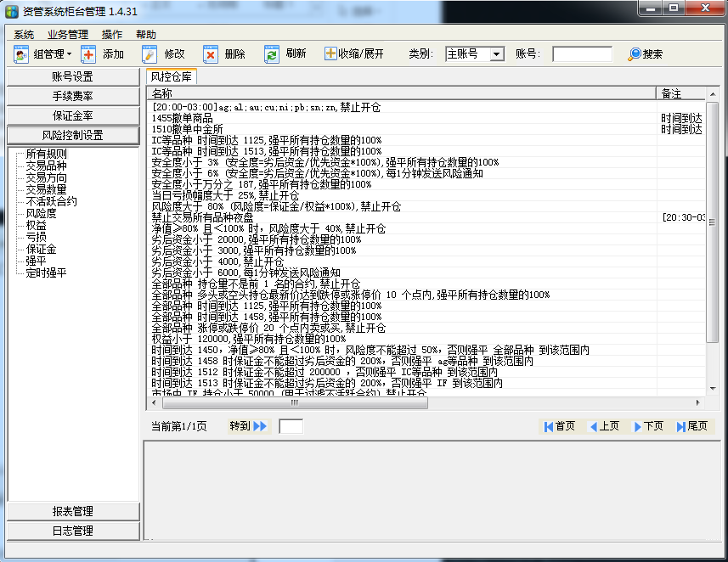
Task: Expand the 账号设置 panel
Action: pyautogui.click(x=72, y=77)
